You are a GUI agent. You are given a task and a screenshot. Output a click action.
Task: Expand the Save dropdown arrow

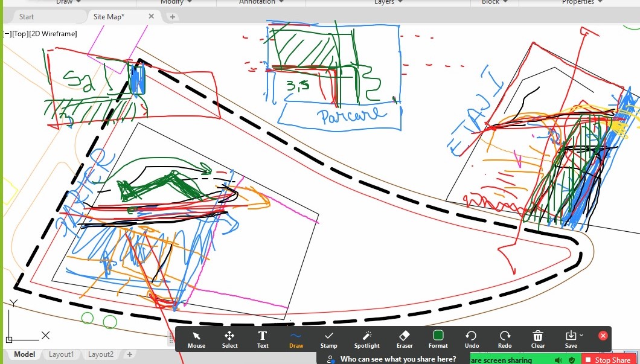coord(581,335)
